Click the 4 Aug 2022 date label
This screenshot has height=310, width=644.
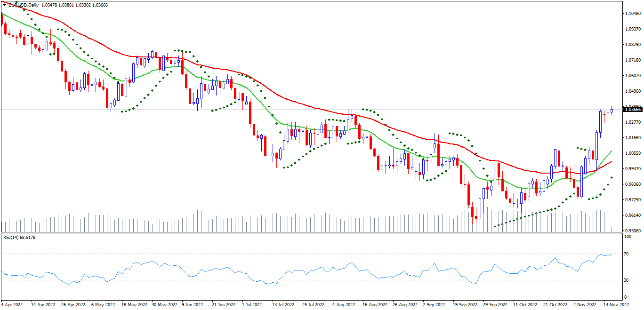344,305
